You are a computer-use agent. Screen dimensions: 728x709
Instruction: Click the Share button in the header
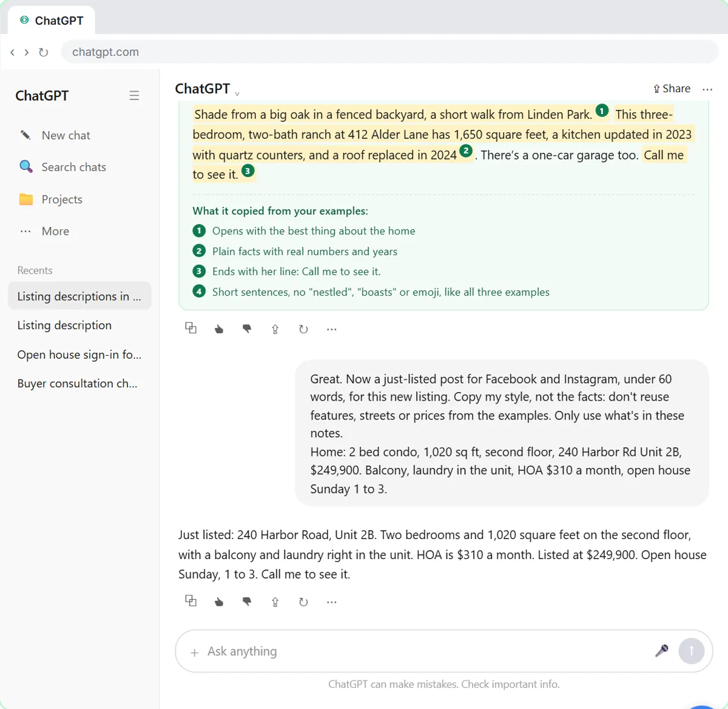coord(672,89)
